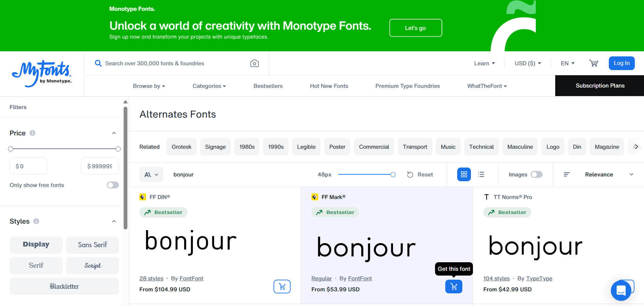Viewport: 644px width, 306px height.
Task: Add FF Mark to cart icon
Action: (454, 287)
